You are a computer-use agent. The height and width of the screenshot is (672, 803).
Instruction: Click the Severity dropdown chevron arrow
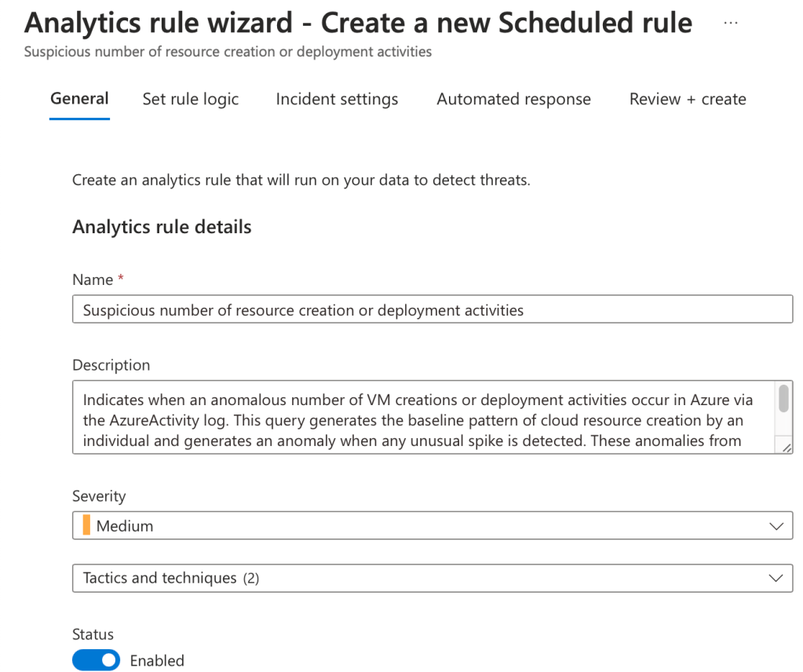776,526
